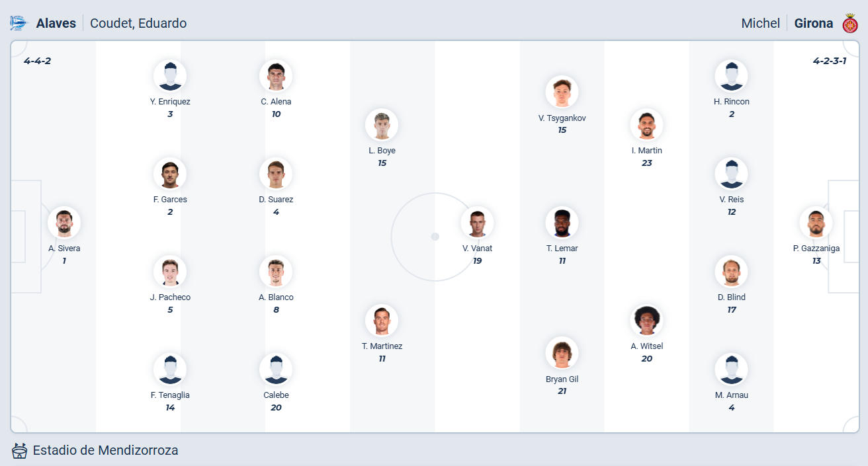Click the Girona club crest icon
This screenshot has width=868, height=466.
[x=850, y=23]
